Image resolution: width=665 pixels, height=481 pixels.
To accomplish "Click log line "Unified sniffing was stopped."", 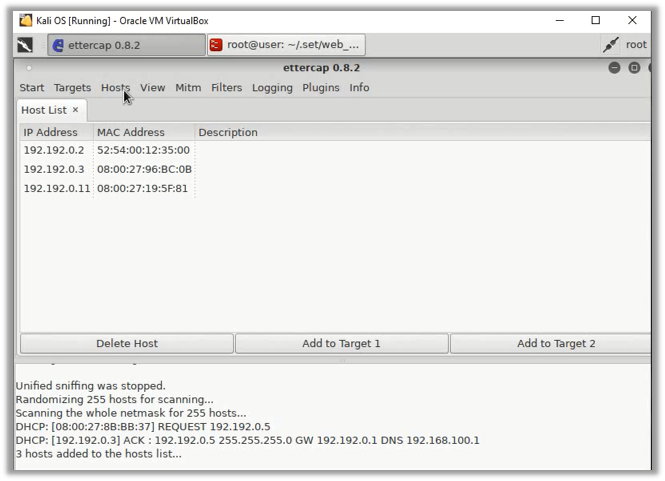I will [90, 386].
